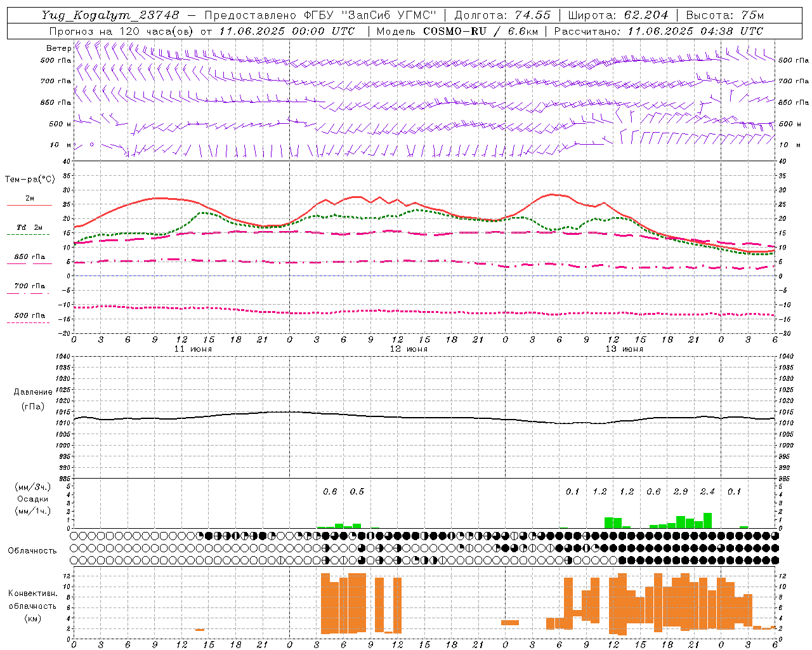This screenshot has width=812, height=650.
Task: Click the 850 гПа entry in the temperature legend
Action: [x=30, y=257]
